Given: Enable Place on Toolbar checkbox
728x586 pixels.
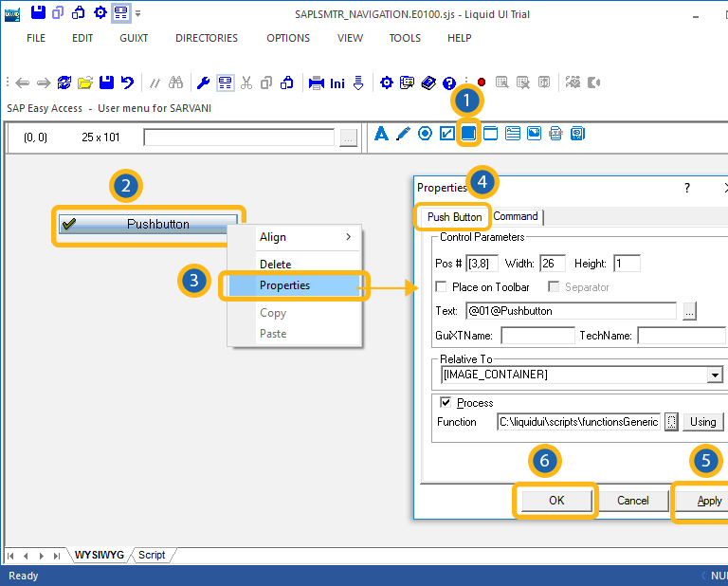Looking at the screenshot, I should point(442,287).
